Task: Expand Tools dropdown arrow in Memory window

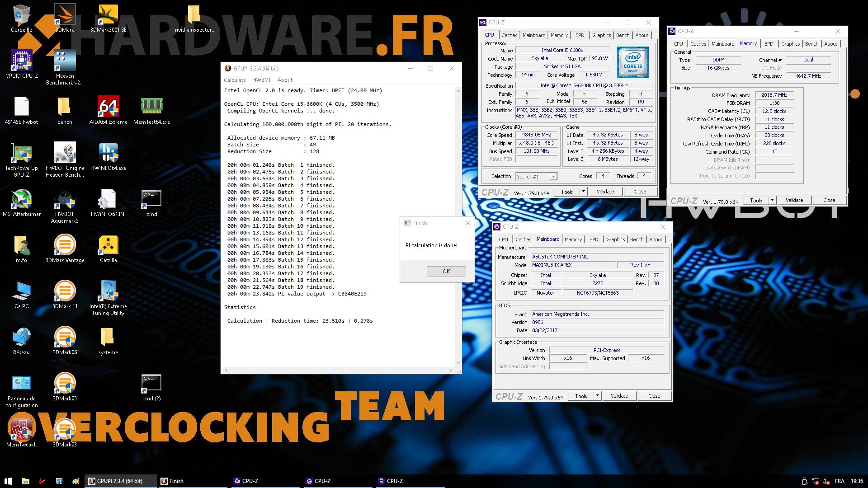Action: [772, 200]
